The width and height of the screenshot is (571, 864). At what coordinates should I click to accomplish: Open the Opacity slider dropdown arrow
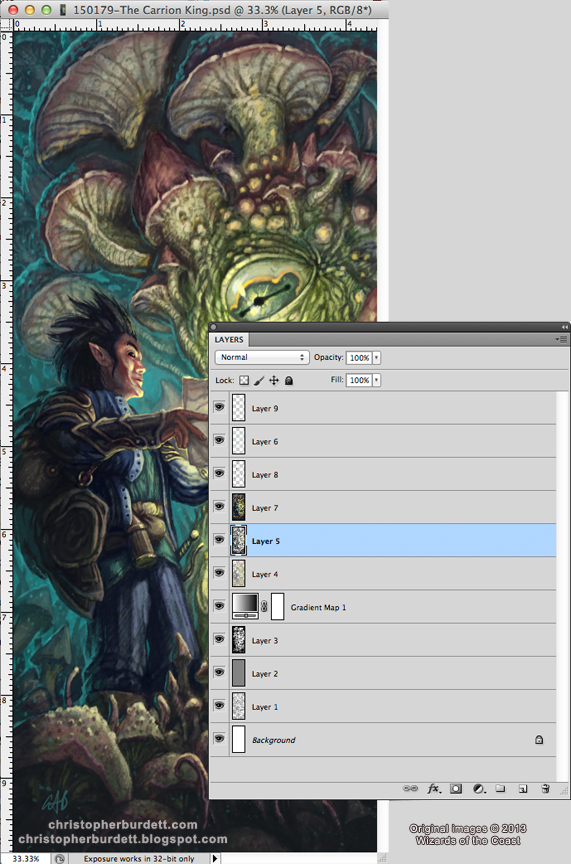[376, 358]
